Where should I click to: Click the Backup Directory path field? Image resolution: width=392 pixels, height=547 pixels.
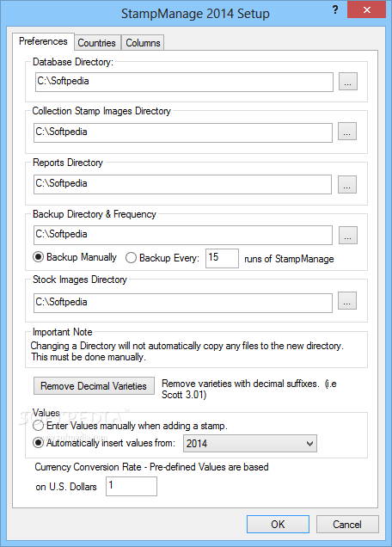click(x=183, y=235)
